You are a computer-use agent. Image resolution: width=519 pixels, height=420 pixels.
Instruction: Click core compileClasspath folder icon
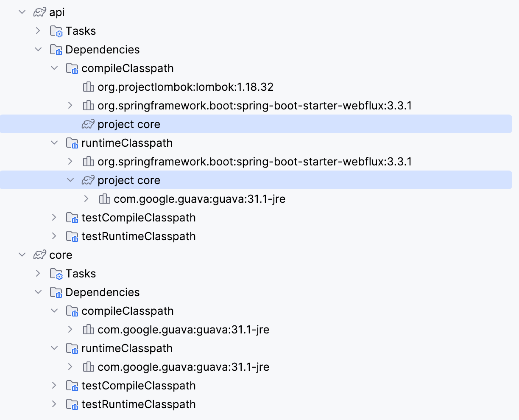click(72, 311)
